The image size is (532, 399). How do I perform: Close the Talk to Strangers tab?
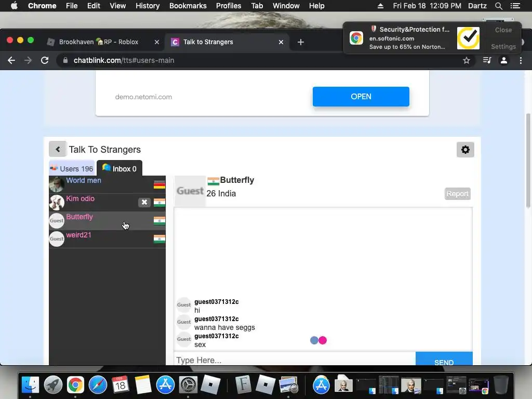pyautogui.click(x=281, y=42)
